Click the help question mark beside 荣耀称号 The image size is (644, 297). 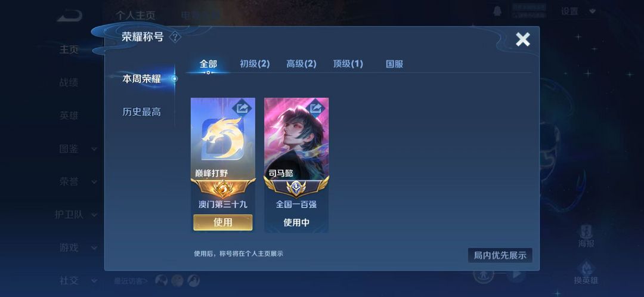(175, 37)
